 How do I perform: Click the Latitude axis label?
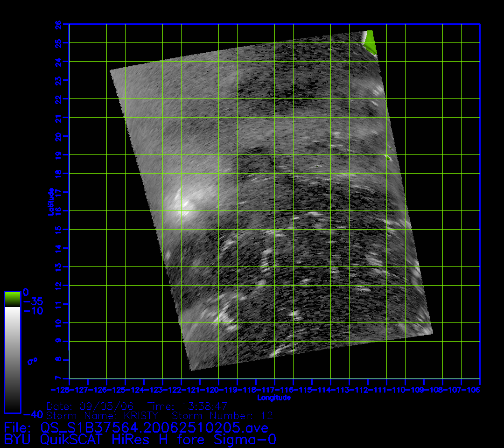50,202
